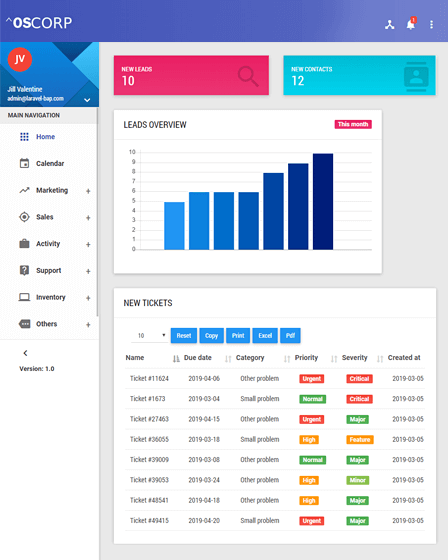Click the tallest dark blue chart bar
Screen dimensions: 448x560
coord(323,201)
